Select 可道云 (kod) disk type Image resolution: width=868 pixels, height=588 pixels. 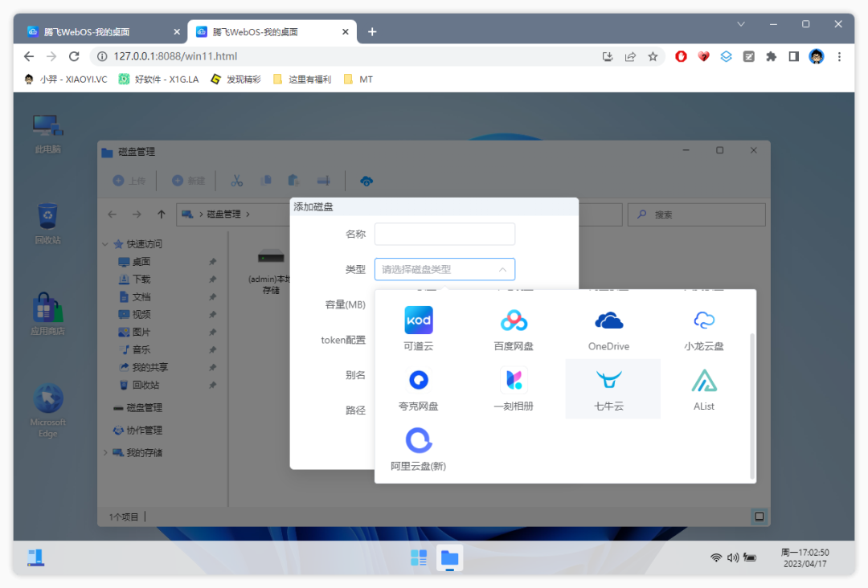(x=418, y=329)
